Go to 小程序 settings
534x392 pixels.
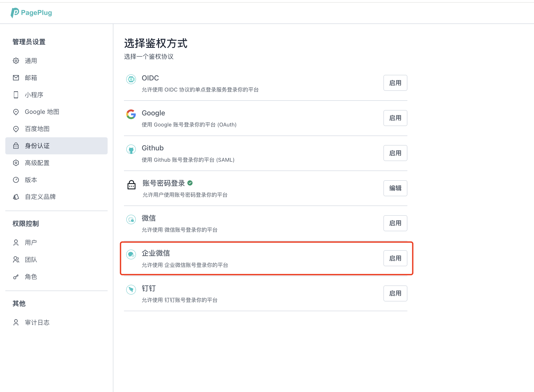point(56,95)
